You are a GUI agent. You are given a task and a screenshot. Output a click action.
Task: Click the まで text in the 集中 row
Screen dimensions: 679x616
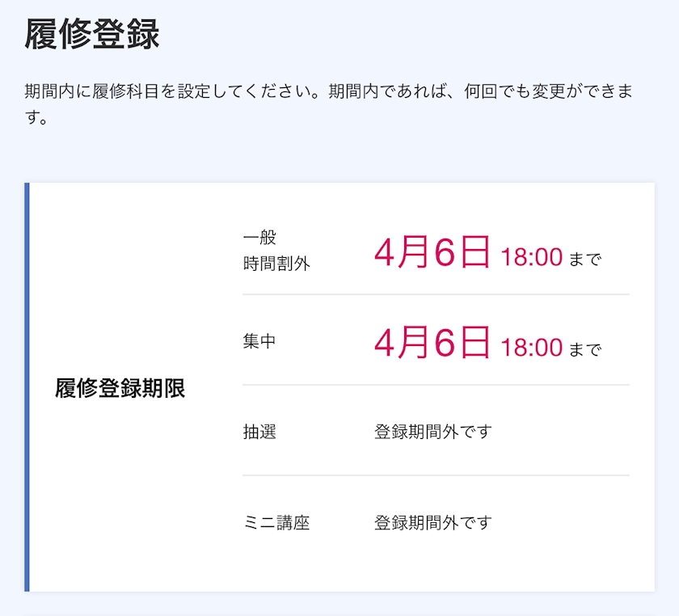[585, 349]
